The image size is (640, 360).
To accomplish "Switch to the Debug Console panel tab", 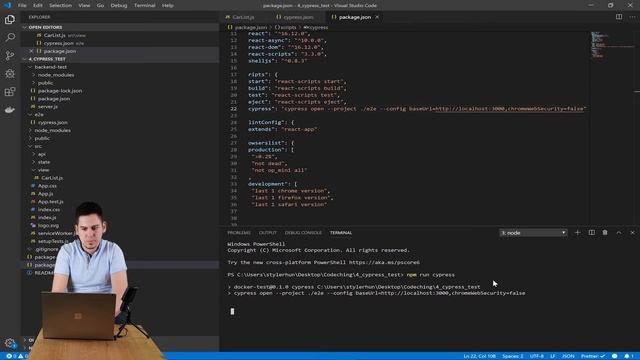I will pyautogui.click(x=303, y=233).
